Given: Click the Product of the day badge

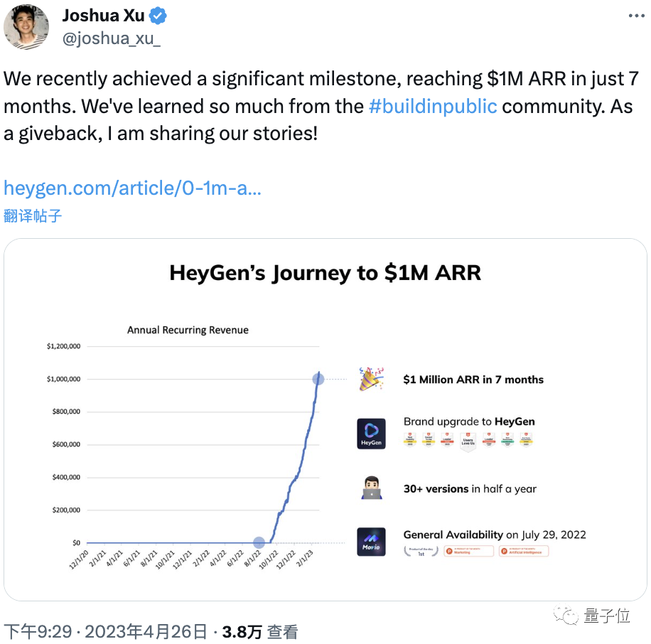Looking at the screenshot, I should click(x=421, y=551).
